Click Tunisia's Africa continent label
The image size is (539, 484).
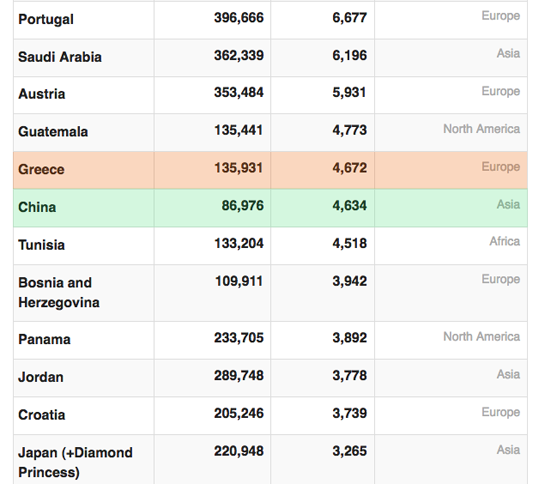coord(505,241)
